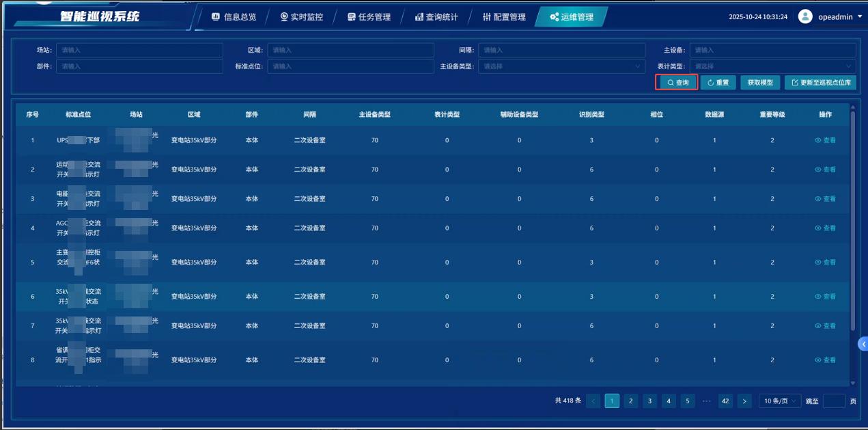Image resolution: width=868 pixels, height=430 pixels.
Task: Open the 10条/页 page size selector
Action: 780,401
